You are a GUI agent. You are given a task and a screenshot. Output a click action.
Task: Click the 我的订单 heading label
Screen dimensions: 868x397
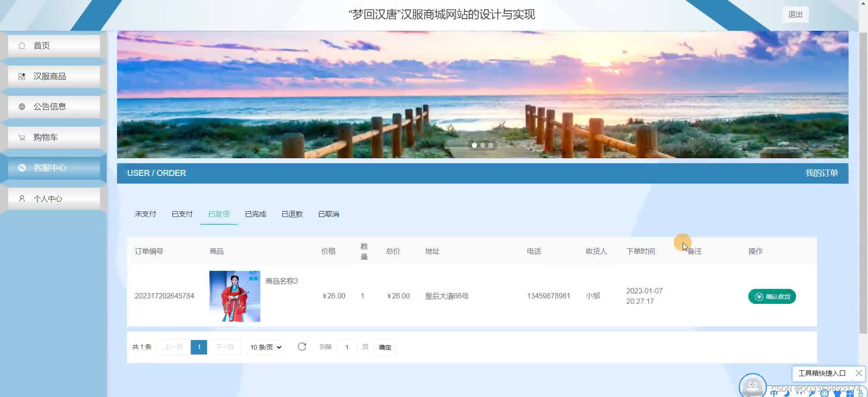[821, 173]
